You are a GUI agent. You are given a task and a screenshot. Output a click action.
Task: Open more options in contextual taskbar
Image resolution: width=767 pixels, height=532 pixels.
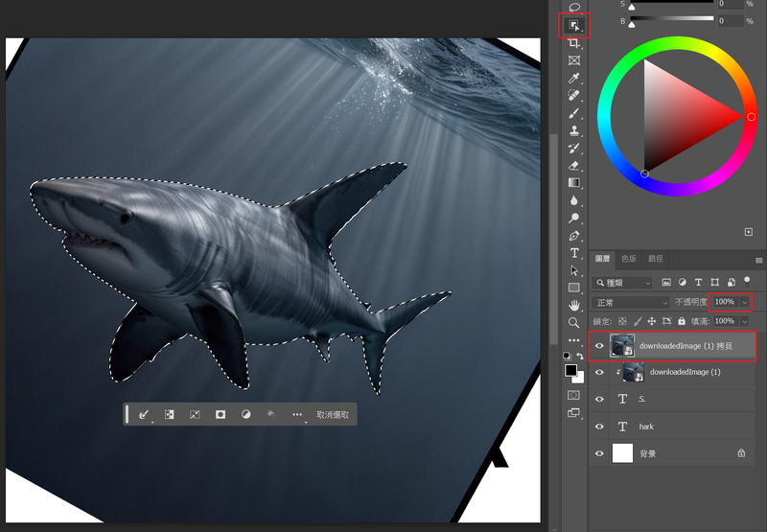click(x=297, y=415)
